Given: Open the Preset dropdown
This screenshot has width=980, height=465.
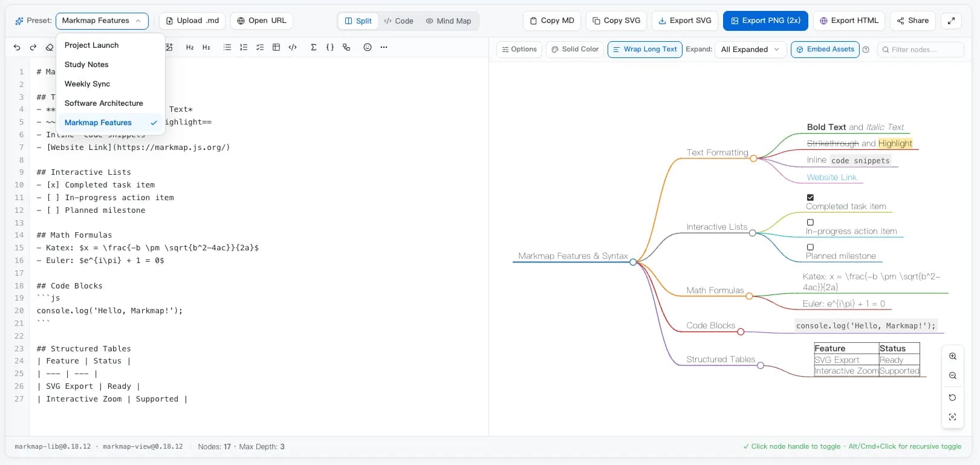Looking at the screenshot, I should 102,21.
